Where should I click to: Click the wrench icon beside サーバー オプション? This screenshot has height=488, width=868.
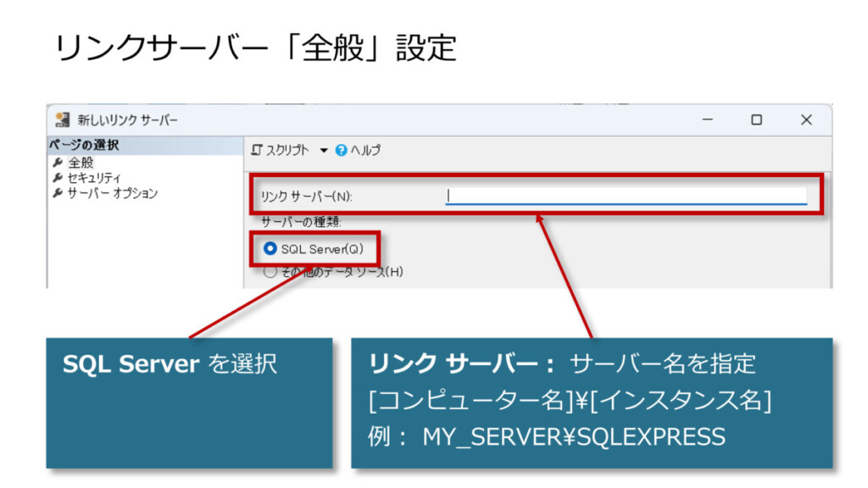coord(58,193)
